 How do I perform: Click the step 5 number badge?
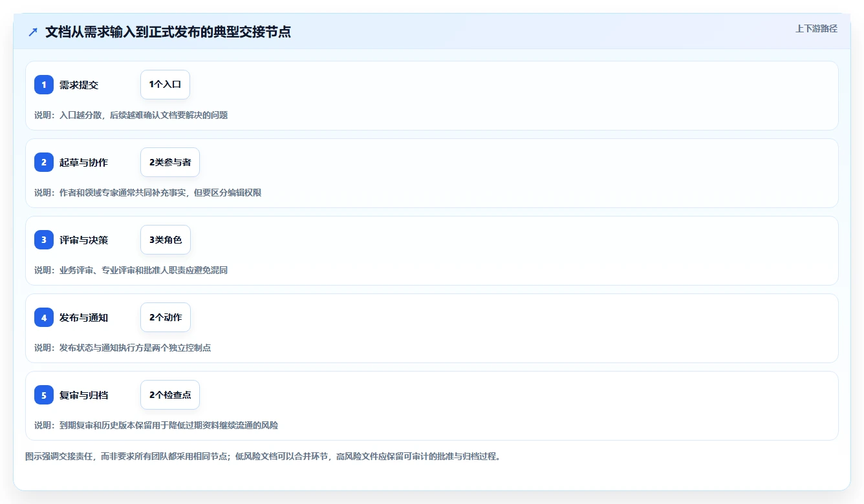click(44, 395)
